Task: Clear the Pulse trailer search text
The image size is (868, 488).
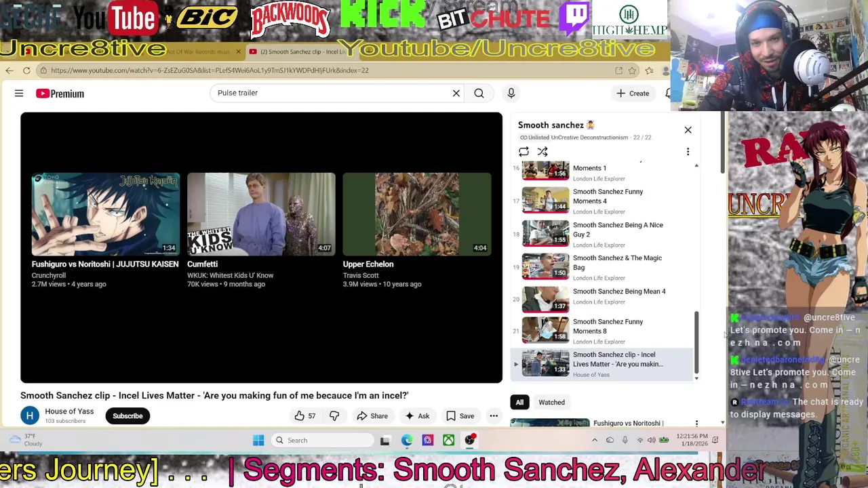Action: (x=456, y=93)
